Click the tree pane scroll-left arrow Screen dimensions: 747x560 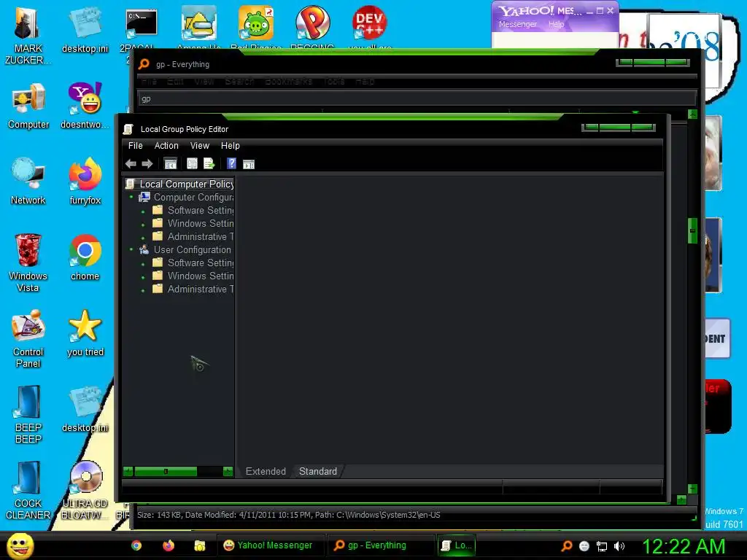(x=128, y=472)
